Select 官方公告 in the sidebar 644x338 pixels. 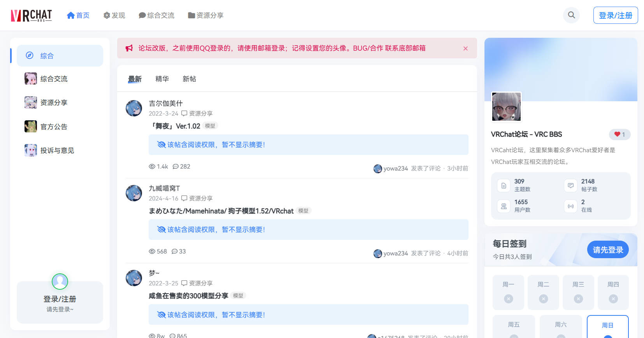pyautogui.click(x=60, y=127)
